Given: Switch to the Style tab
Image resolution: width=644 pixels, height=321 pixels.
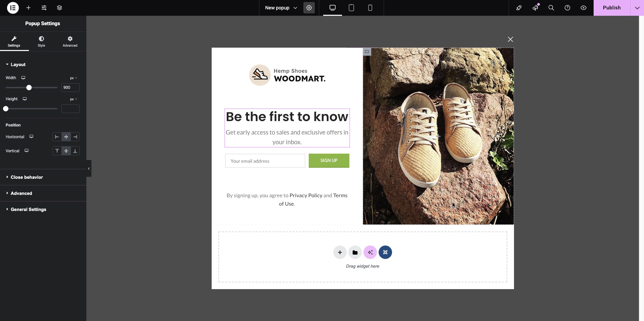Looking at the screenshot, I should pos(41,42).
